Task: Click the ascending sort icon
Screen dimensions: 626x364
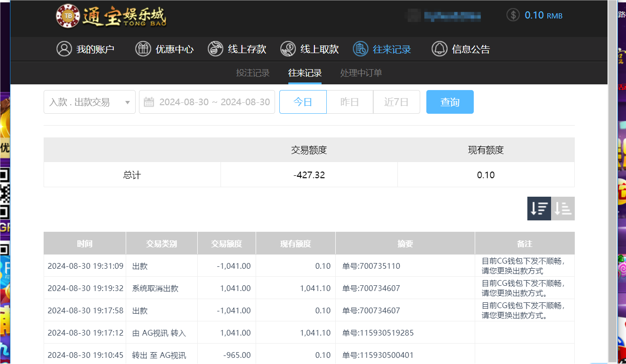Action: [563, 208]
